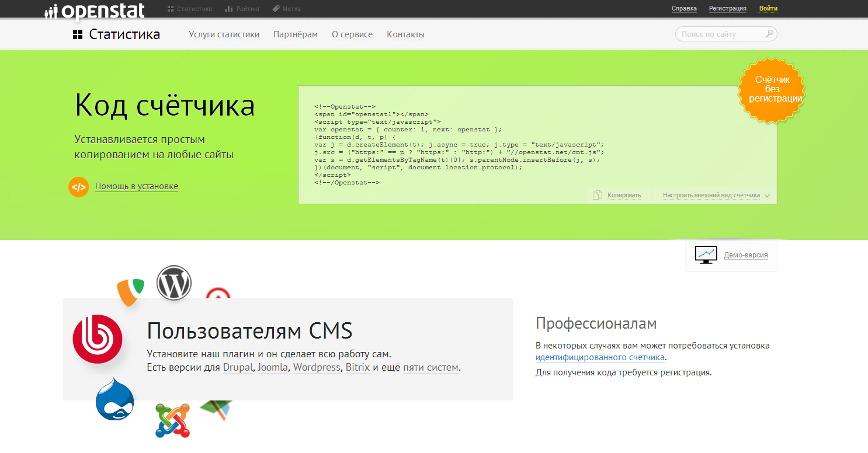
Task: Follow the Joomla plugin link
Action: (272, 368)
